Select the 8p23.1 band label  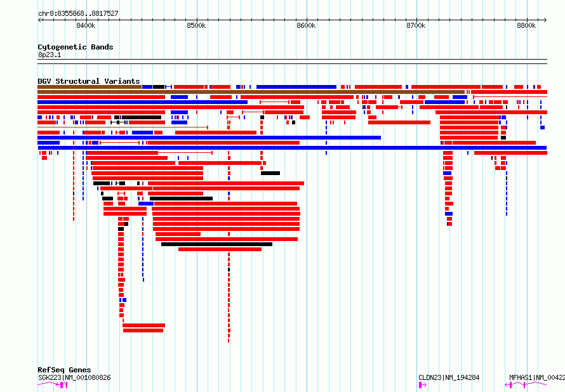click(50, 55)
